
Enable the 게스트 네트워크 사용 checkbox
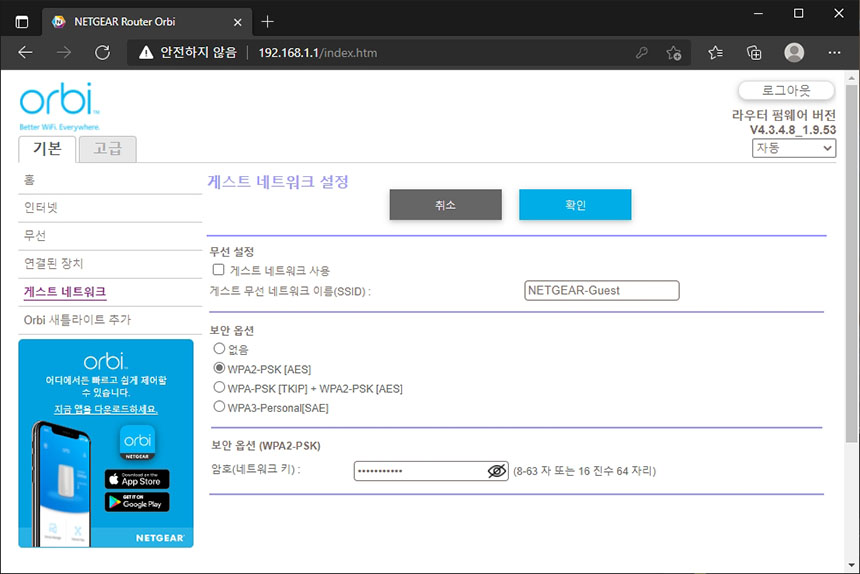tap(218, 270)
